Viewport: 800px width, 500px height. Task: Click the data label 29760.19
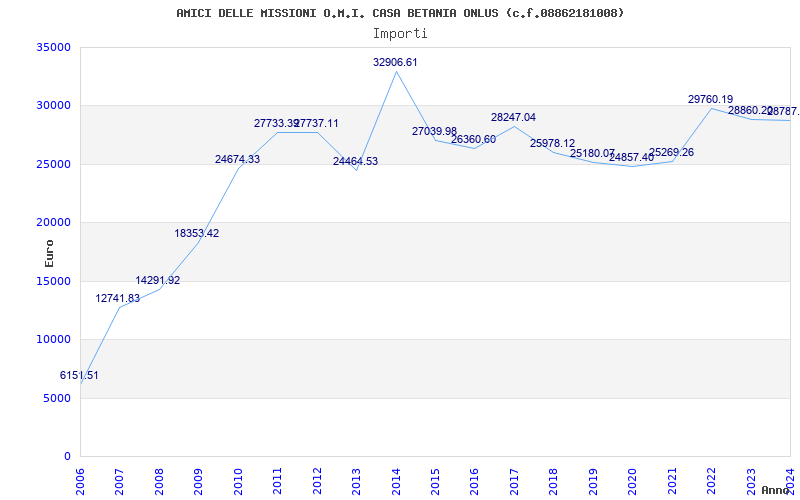711,99
